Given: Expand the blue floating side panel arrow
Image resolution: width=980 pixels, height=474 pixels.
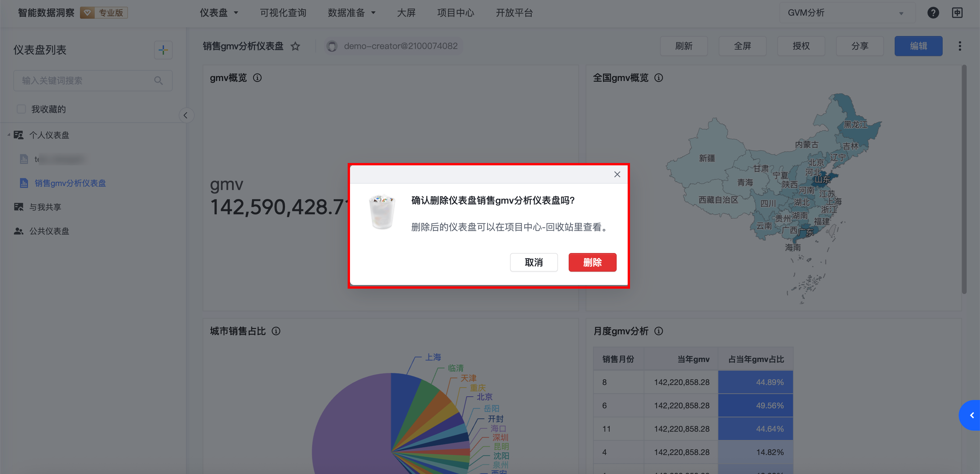Looking at the screenshot, I should pos(971,415).
